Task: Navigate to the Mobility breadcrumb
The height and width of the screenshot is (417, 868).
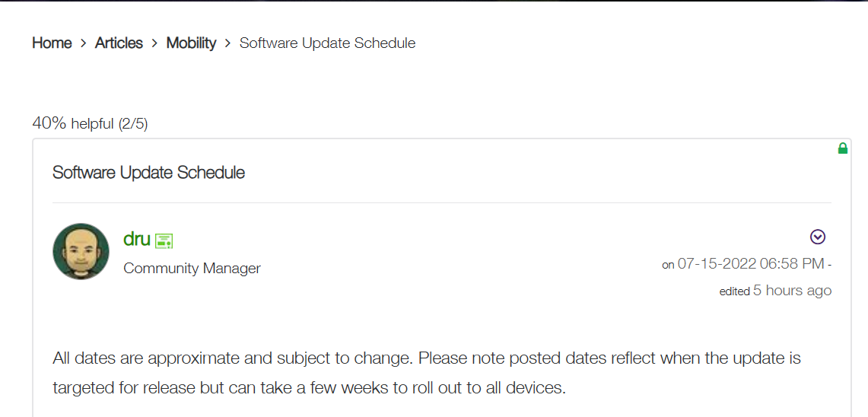Action: 191,43
